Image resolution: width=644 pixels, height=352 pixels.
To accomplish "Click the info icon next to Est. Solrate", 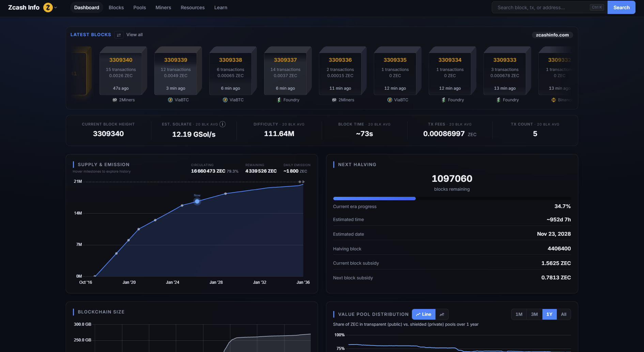I will point(222,124).
